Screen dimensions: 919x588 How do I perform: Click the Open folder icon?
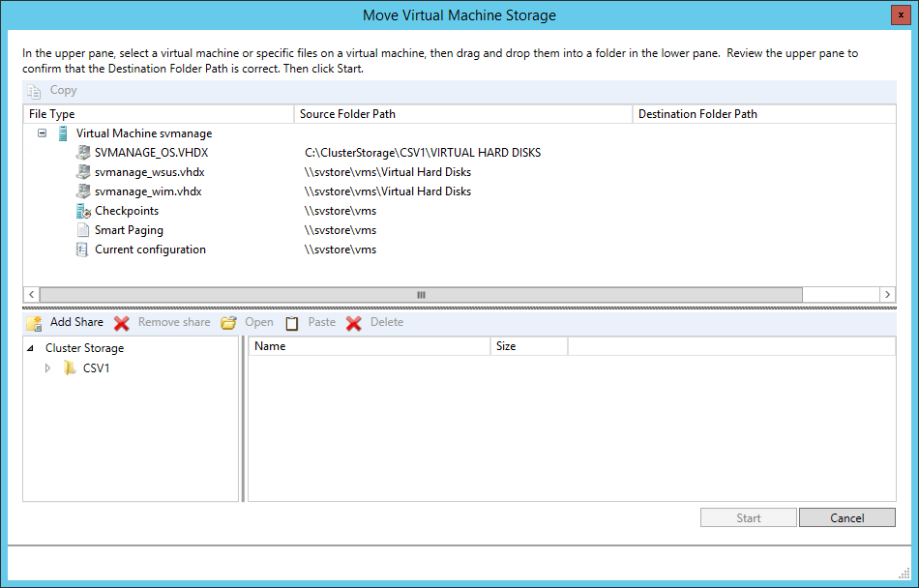pyautogui.click(x=228, y=323)
